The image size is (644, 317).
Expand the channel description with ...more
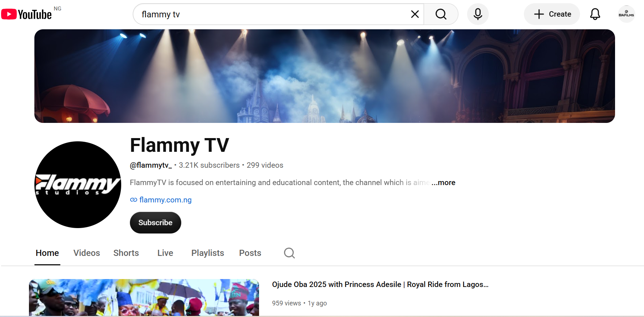[x=443, y=183]
